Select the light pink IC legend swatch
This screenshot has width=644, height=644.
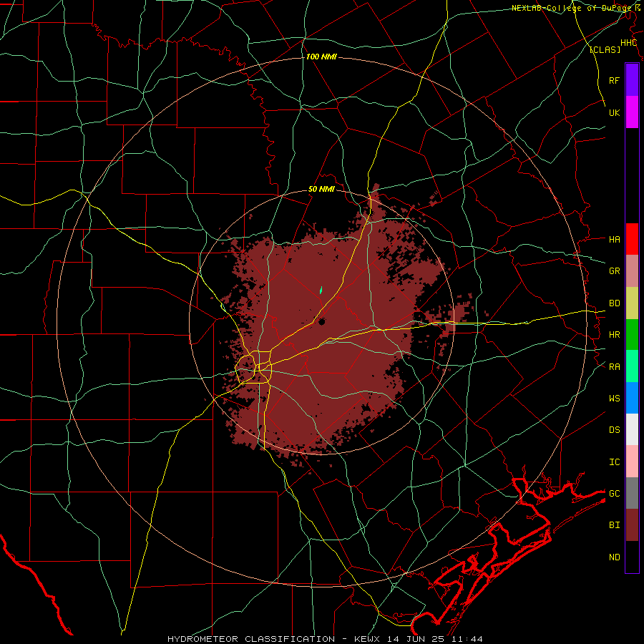pyautogui.click(x=632, y=462)
